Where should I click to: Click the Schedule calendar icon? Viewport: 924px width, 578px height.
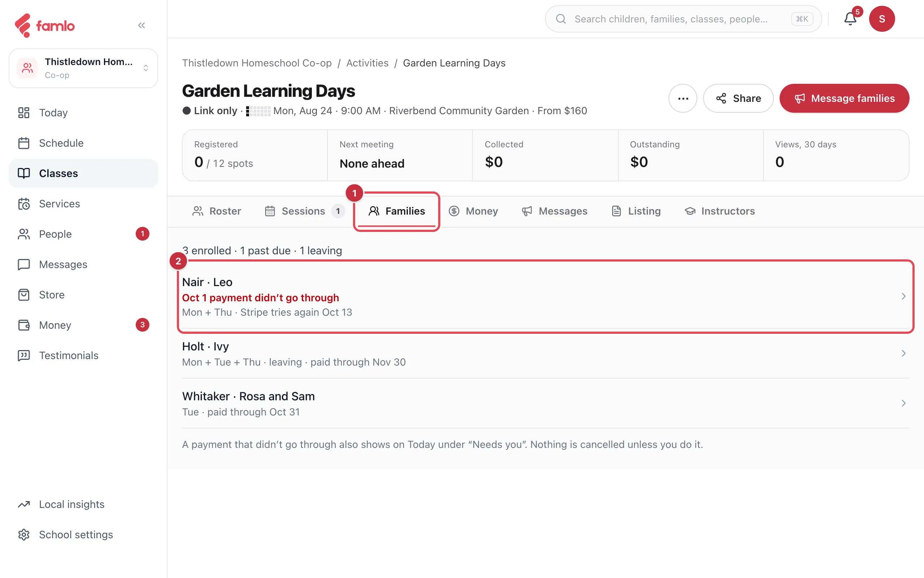(x=24, y=143)
